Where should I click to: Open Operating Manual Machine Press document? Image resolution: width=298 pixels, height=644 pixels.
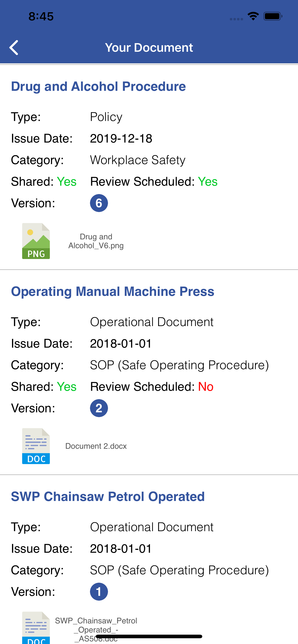[x=113, y=292]
